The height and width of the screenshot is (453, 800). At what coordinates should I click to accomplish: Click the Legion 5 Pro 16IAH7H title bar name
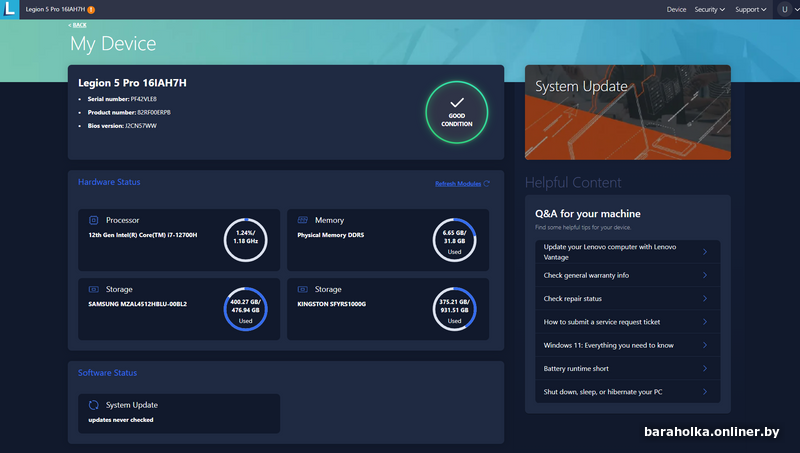click(55, 10)
